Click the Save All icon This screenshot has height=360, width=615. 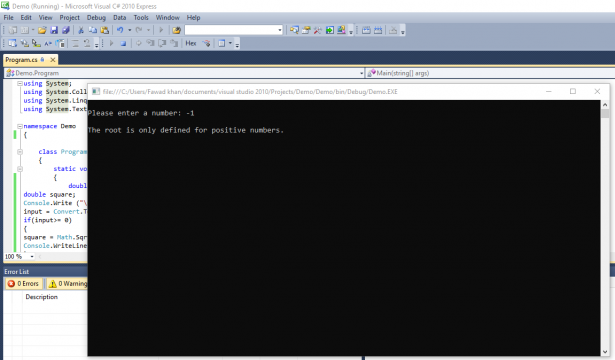[66, 30]
